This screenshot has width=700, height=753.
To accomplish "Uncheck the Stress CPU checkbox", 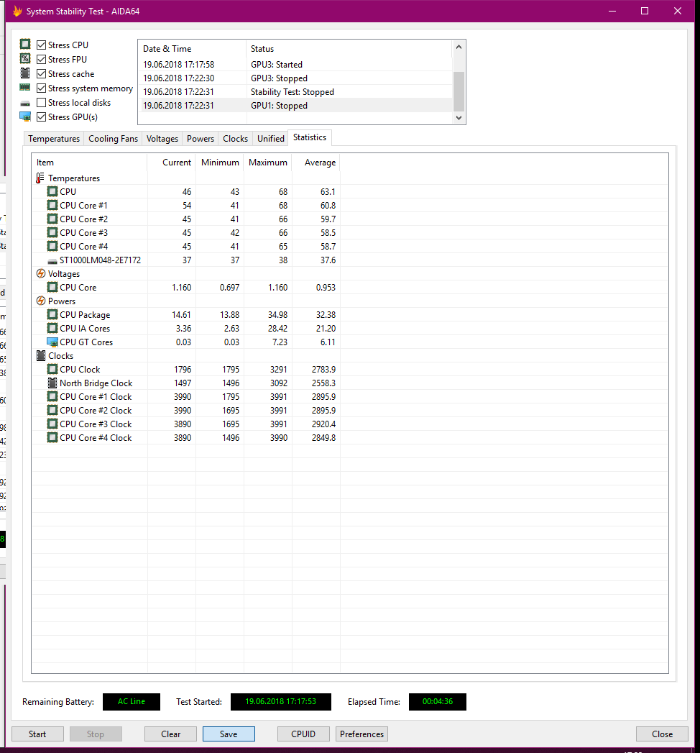I will click(41, 45).
